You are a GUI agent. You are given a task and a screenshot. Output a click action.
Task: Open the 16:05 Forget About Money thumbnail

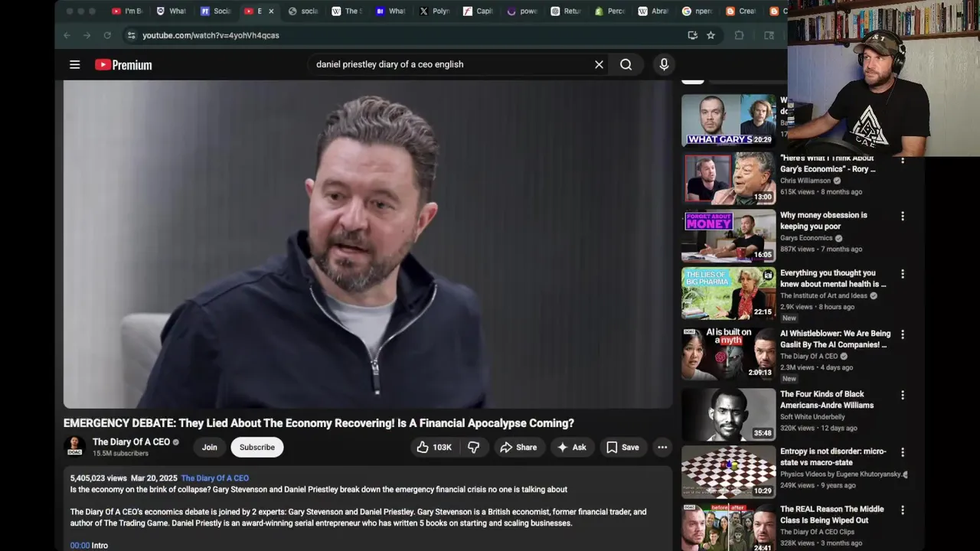pos(728,236)
